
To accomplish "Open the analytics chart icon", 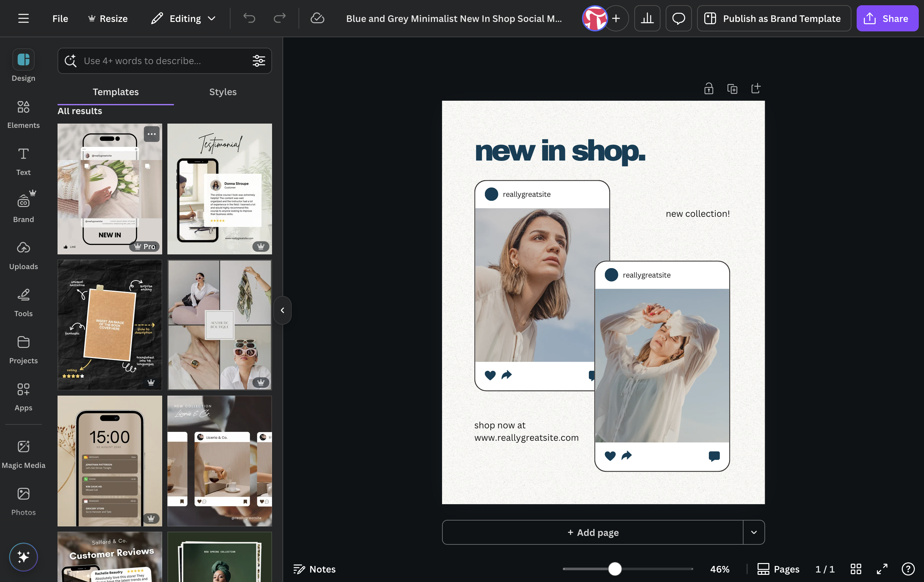I will tap(647, 18).
